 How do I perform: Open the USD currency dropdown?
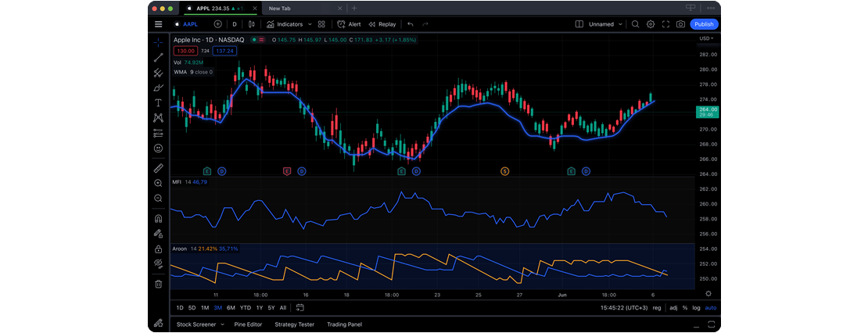coord(706,39)
